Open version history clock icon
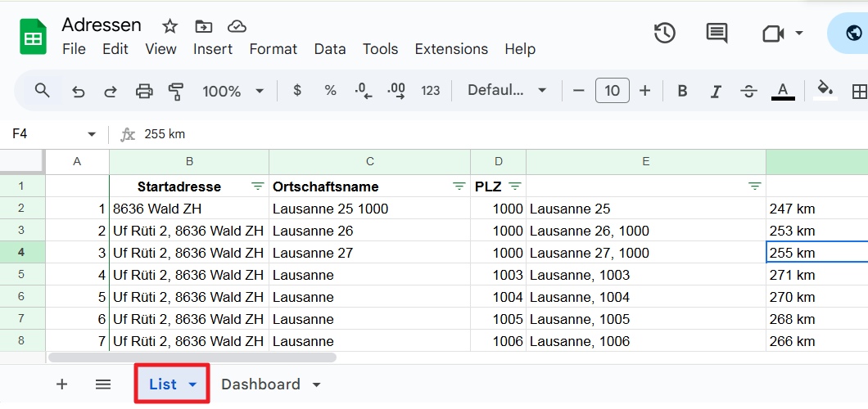The image size is (868, 409). pos(664,33)
